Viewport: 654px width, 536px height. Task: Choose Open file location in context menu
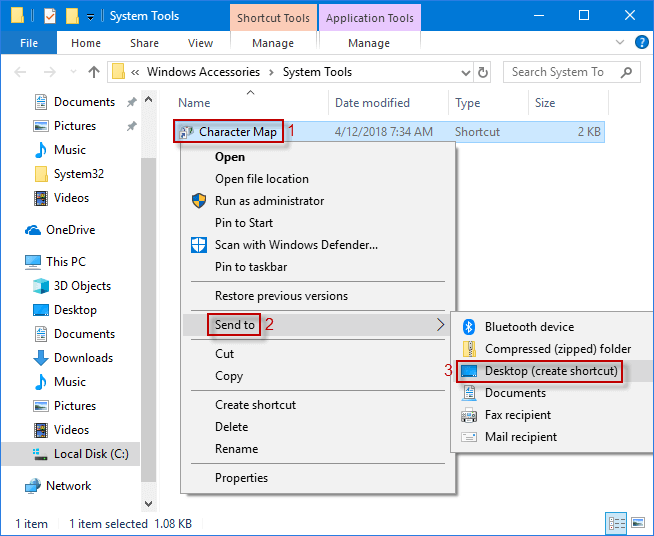318,179
